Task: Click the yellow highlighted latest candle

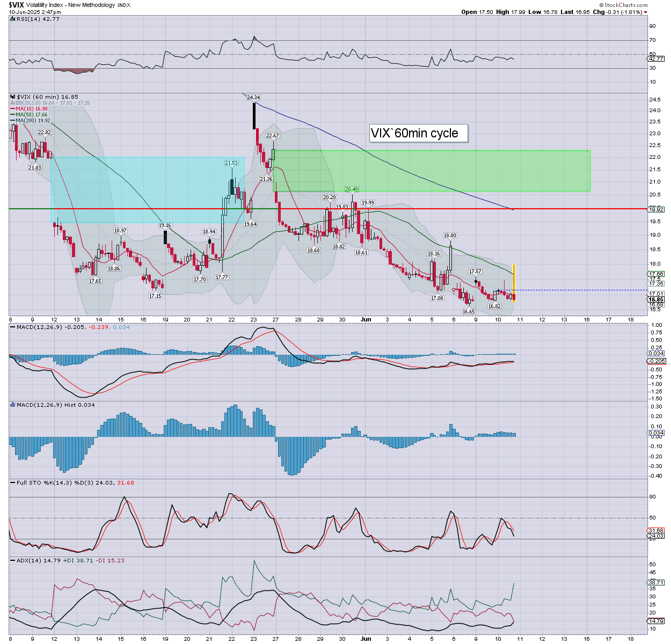Action: 515,282
